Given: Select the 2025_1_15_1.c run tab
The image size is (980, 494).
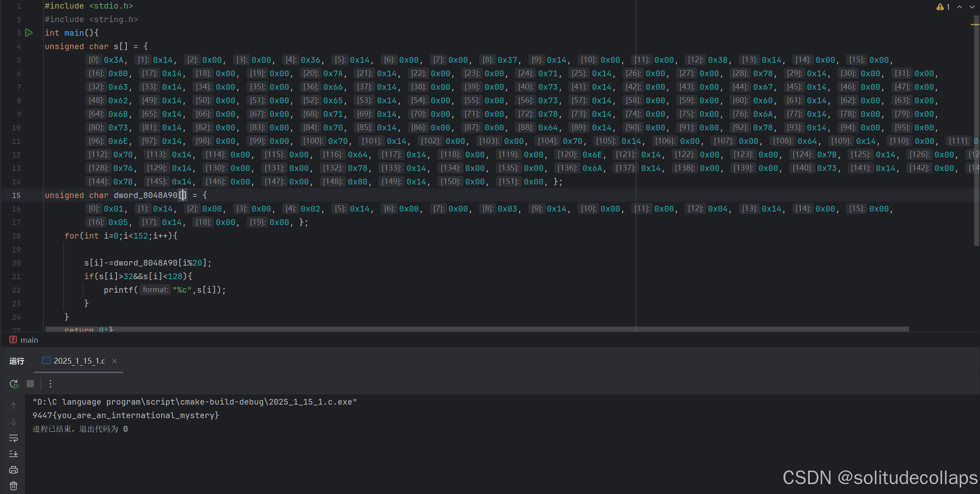Looking at the screenshot, I should (79, 361).
